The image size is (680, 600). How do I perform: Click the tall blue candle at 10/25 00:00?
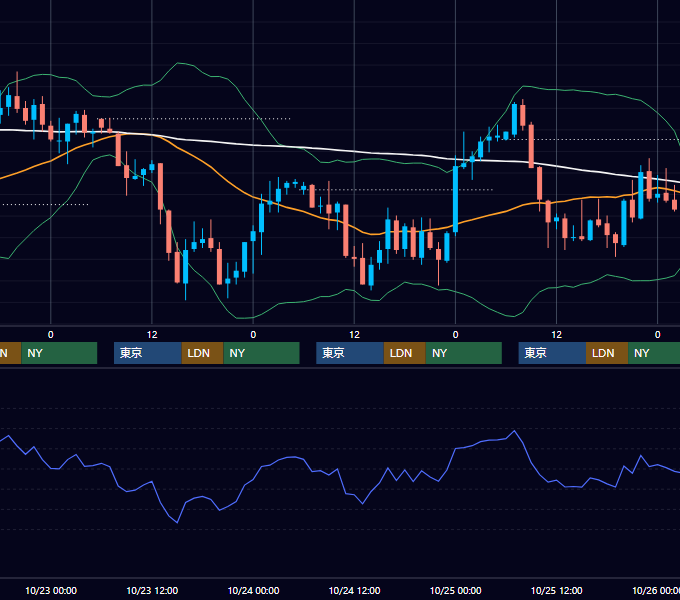pyautogui.click(x=455, y=199)
